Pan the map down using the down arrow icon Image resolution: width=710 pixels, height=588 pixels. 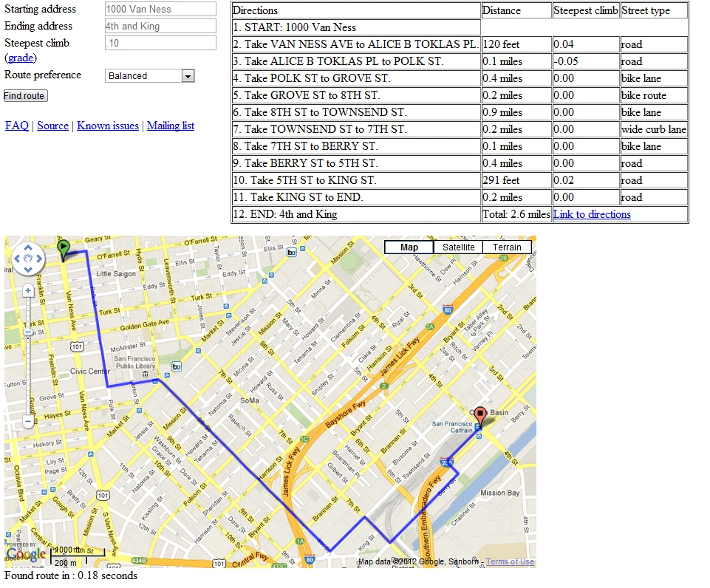[28, 269]
